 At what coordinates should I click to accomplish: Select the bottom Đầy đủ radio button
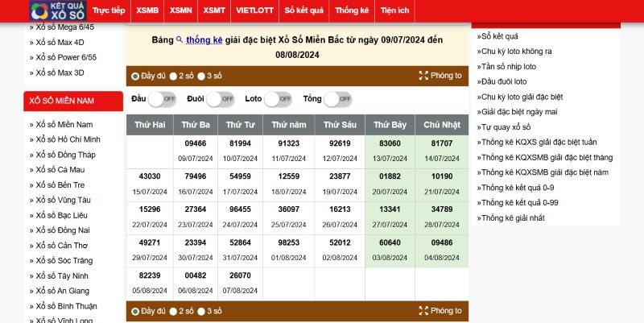click(135, 311)
